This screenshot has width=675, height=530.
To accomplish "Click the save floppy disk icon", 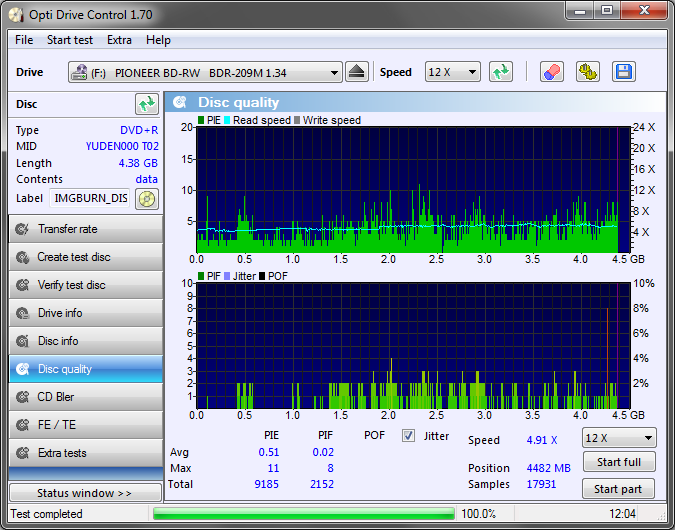I will pyautogui.click(x=623, y=72).
